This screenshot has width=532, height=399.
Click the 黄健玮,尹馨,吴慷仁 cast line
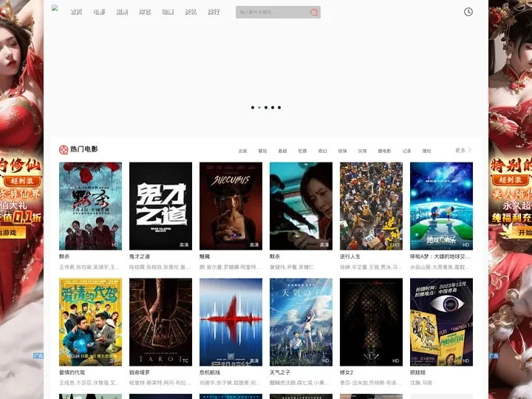292,267
